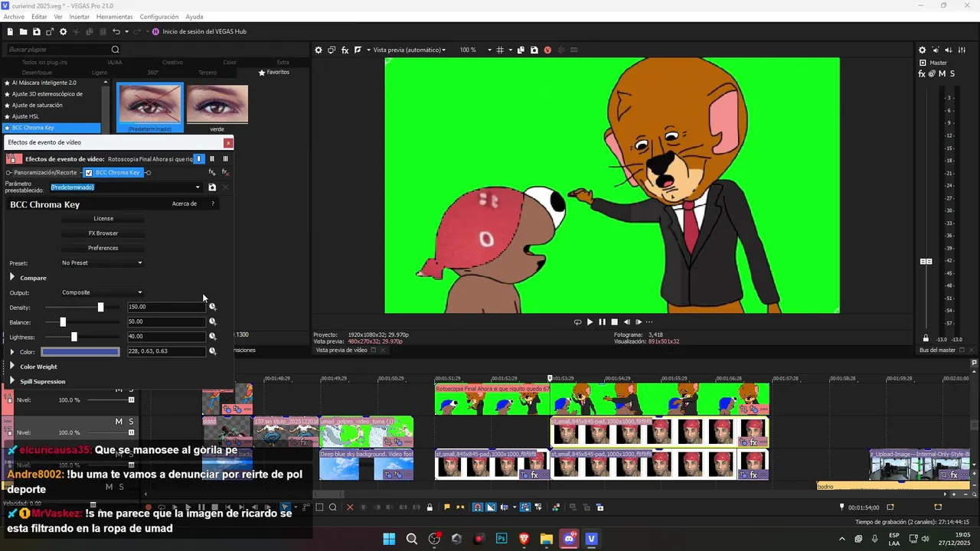This screenshot has height=551, width=980.
Task: Click the plugin search magnifier icon
Action: tap(116, 50)
